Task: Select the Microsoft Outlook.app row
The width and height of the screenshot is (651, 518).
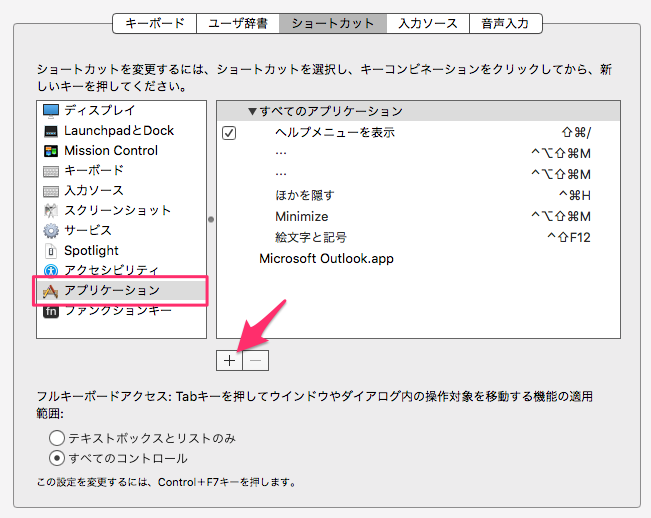Action: point(326,259)
